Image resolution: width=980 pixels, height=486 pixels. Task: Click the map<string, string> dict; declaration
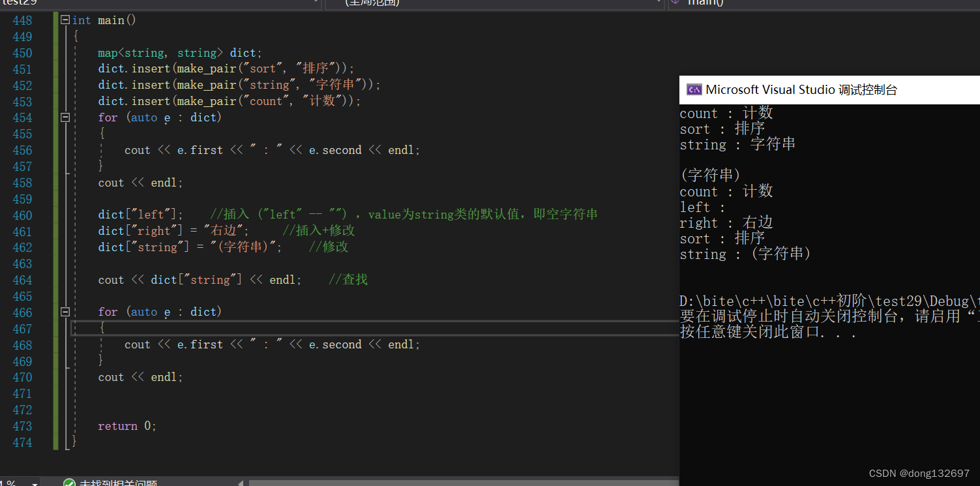click(180, 53)
